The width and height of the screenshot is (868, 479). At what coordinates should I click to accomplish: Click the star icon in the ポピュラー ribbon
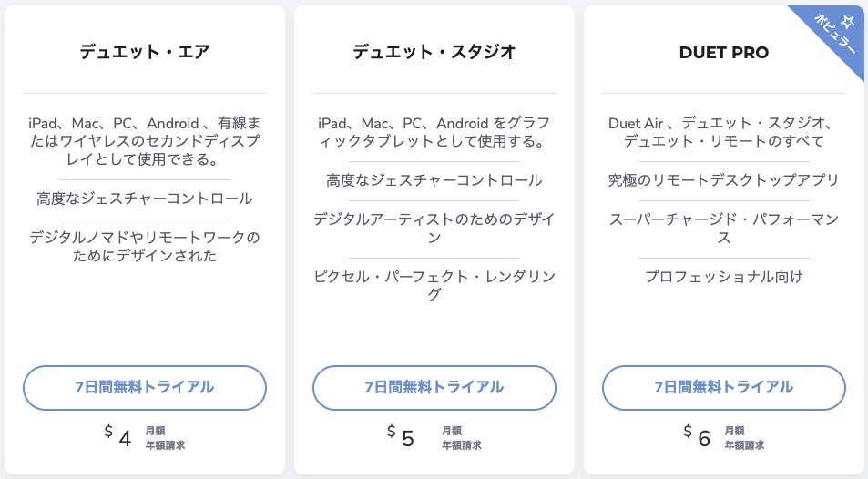click(x=847, y=22)
